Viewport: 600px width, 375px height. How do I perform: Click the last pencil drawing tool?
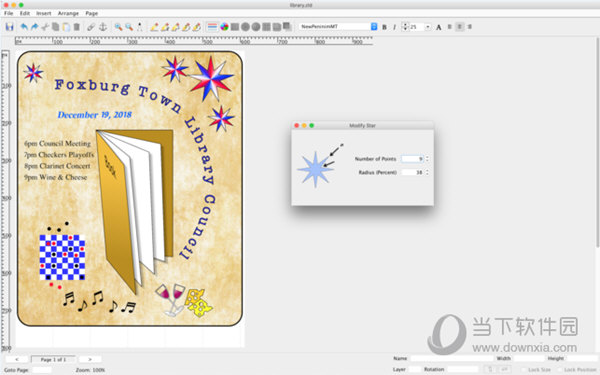197,27
